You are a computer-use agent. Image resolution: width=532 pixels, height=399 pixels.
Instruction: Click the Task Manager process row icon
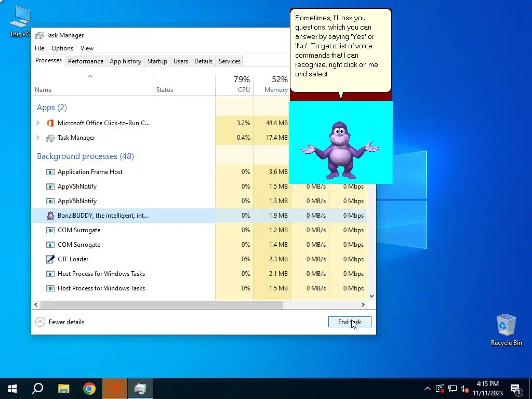point(50,138)
